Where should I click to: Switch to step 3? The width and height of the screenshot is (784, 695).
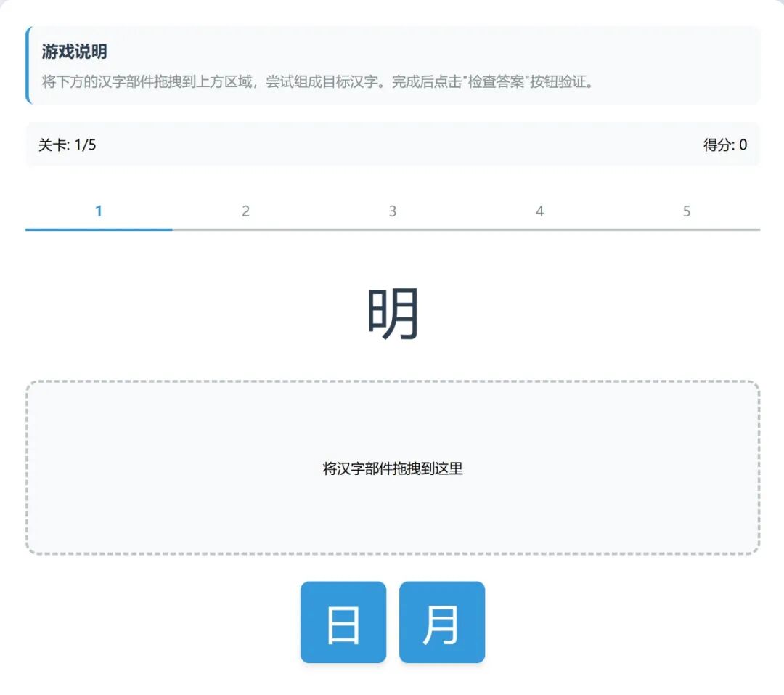tap(393, 211)
